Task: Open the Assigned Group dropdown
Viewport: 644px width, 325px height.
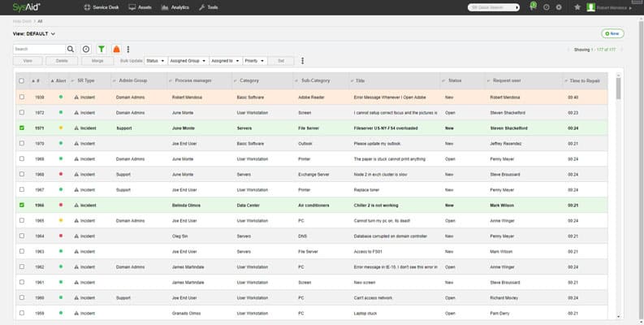Action: 188,61
